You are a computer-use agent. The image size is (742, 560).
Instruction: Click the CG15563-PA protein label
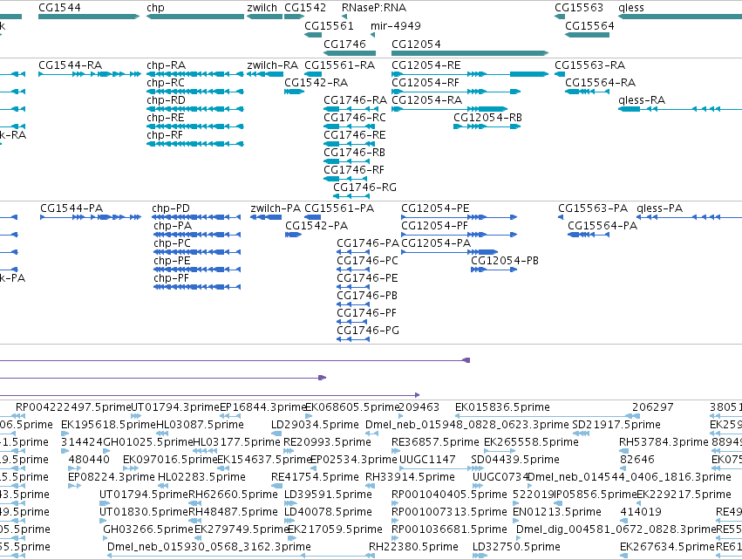pyautogui.click(x=593, y=208)
